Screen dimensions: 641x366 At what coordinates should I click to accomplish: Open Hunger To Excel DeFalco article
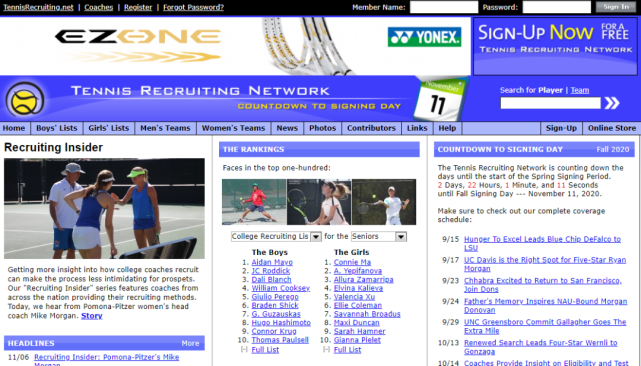click(x=542, y=243)
